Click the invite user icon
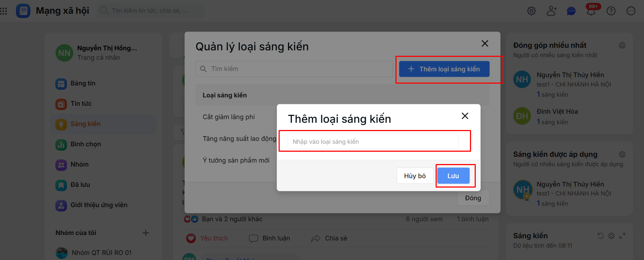This screenshot has height=260, width=644. [x=551, y=11]
